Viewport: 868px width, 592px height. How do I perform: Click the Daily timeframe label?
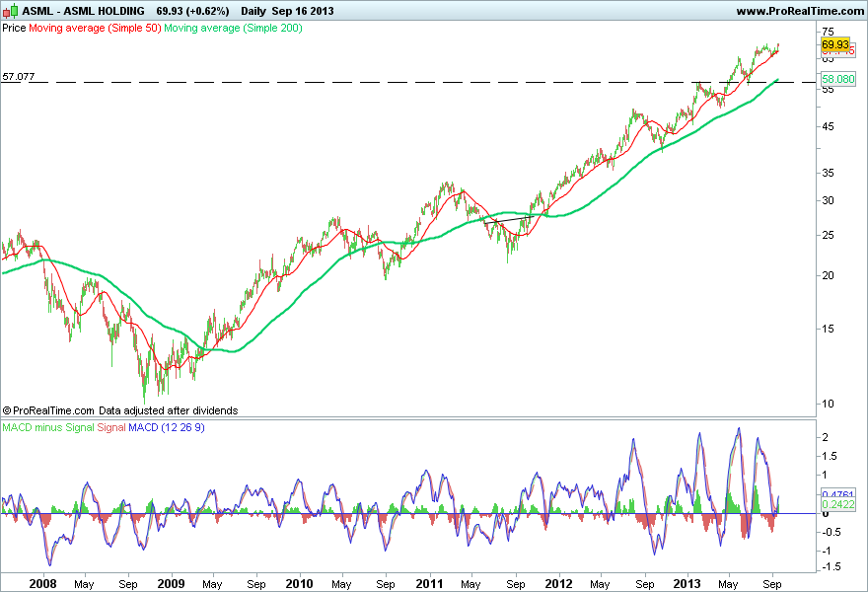253,11
